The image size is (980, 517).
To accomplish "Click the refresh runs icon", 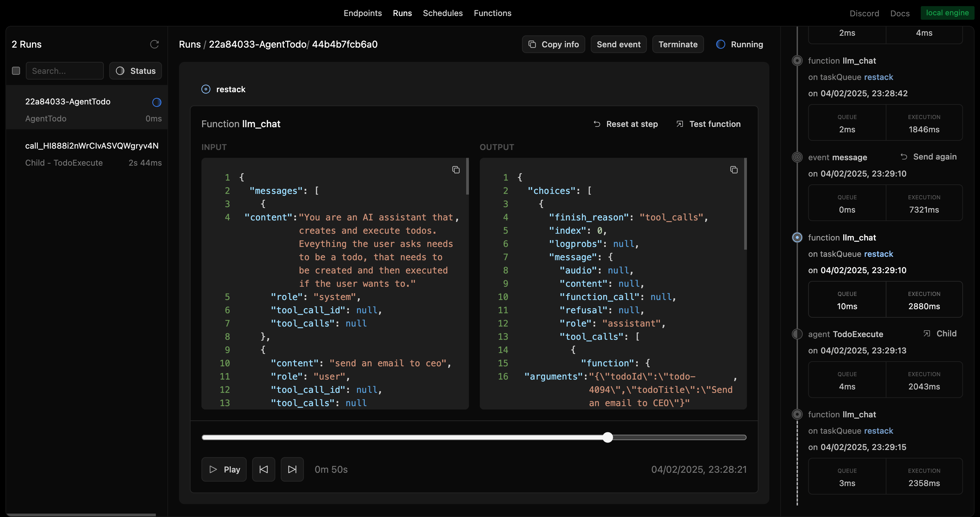I will (154, 45).
